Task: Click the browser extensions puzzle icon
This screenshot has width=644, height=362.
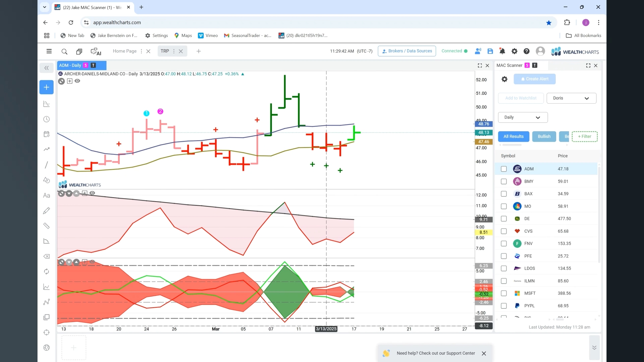Action: (x=567, y=22)
